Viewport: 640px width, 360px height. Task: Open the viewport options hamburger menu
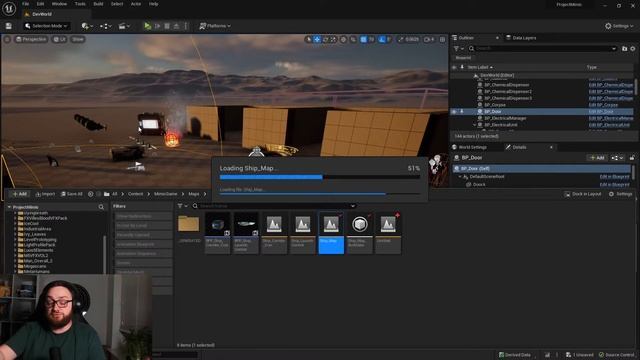pyautogui.click(x=7, y=39)
